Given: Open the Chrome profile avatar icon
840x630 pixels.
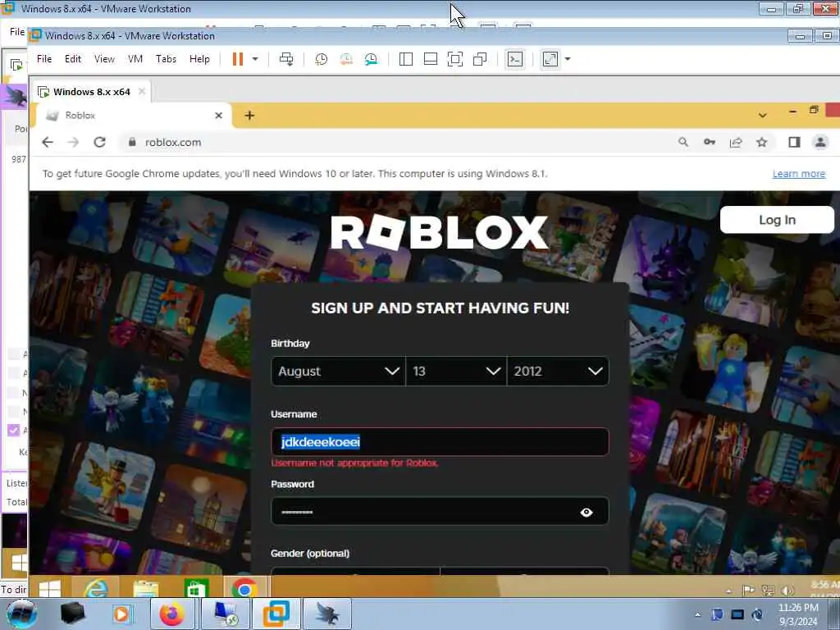Looking at the screenshot, I should (x=820, y=142).
